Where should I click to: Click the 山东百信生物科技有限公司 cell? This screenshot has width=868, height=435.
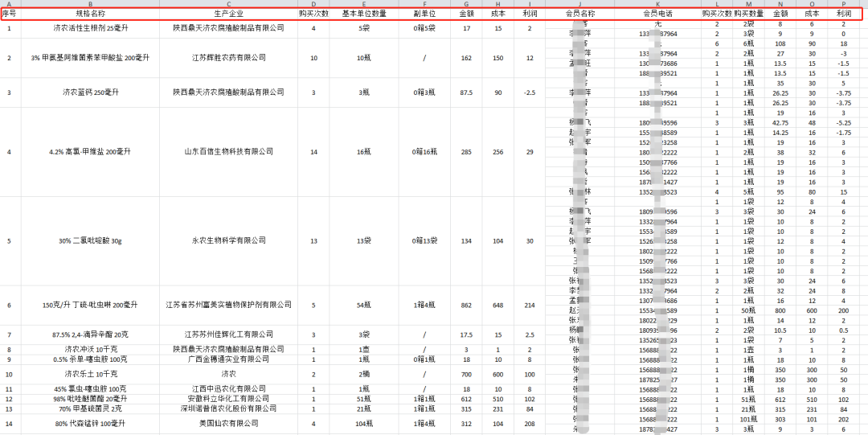coord(228,151)
